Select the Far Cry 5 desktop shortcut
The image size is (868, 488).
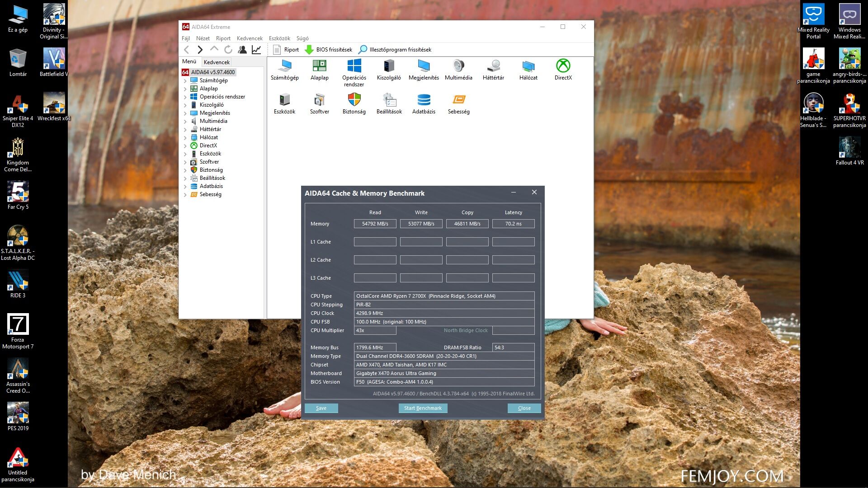pos(18,195)
